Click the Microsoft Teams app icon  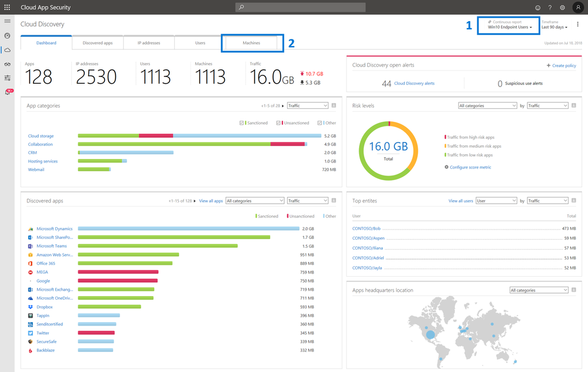click(x=31, y=246)
